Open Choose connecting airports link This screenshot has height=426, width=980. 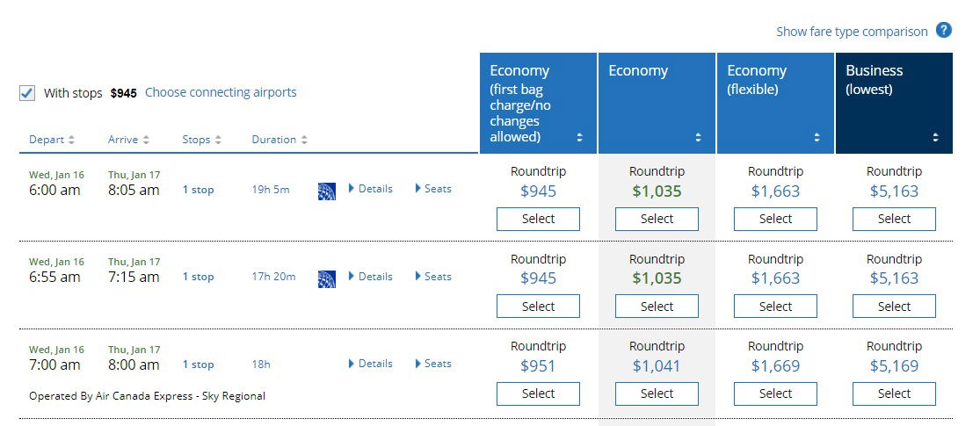tap(221, 92)
